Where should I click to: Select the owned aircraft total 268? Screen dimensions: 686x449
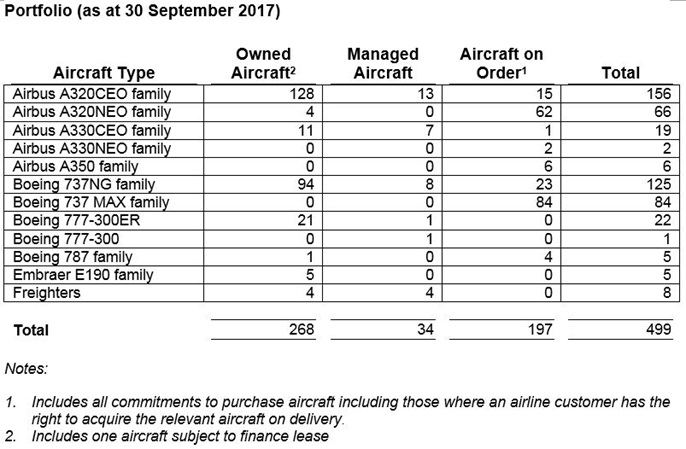point(300,329)
